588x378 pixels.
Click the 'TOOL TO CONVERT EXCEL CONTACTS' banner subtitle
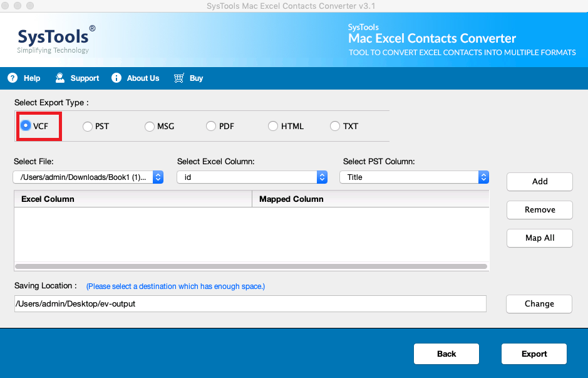pos(462,53)
